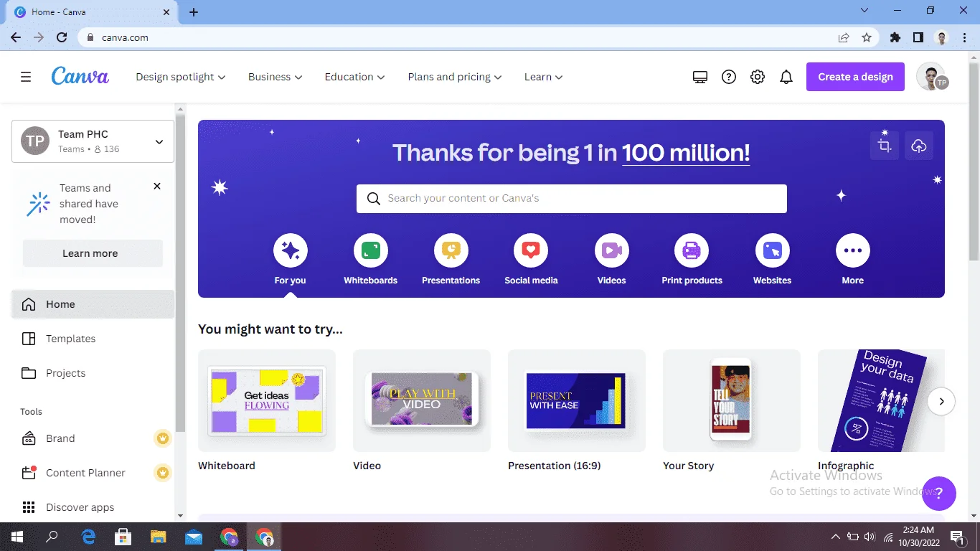Toggle the browser side panel
Image resolution: width=980 pixels, height=551 pixels.
point(918,37)
